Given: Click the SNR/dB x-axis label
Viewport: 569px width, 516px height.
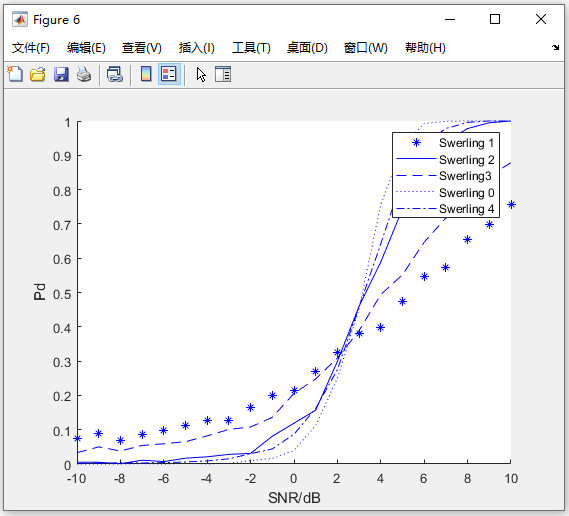Looking at the screenshot, I should click(x=294, y=498).
